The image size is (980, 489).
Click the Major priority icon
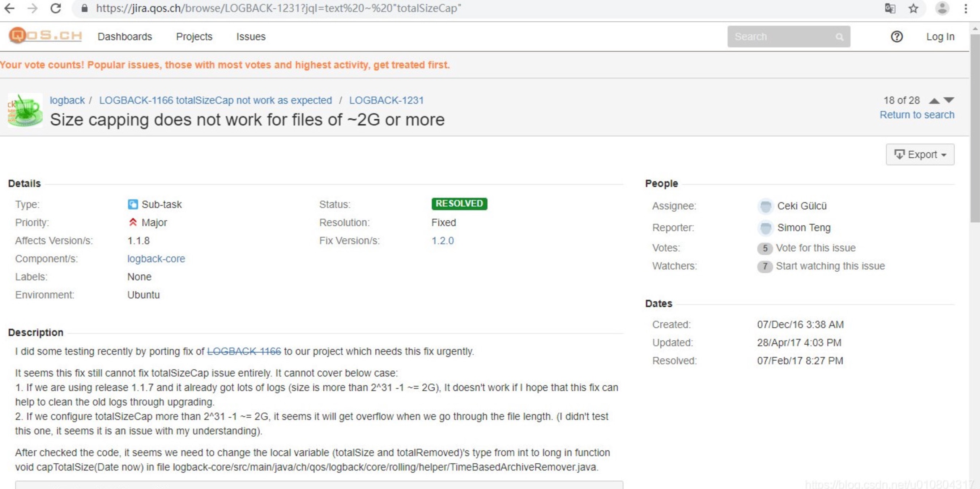coord(133,222)
